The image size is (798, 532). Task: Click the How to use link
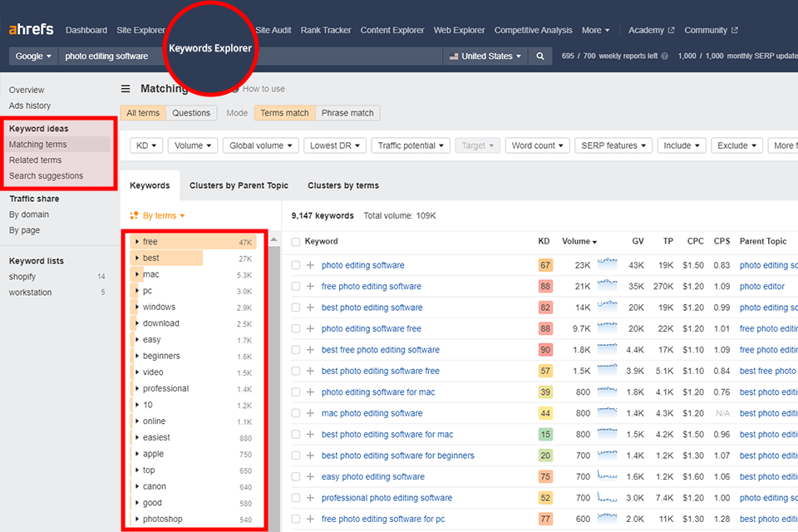[264, 89]
